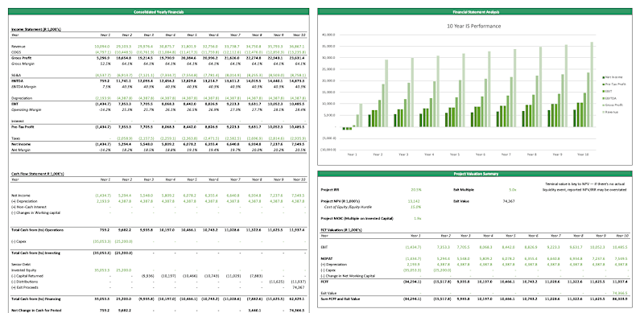The image size is (644, 313).
Task: Select the Cash Flow Statement section heading
Action: [37, 174]
